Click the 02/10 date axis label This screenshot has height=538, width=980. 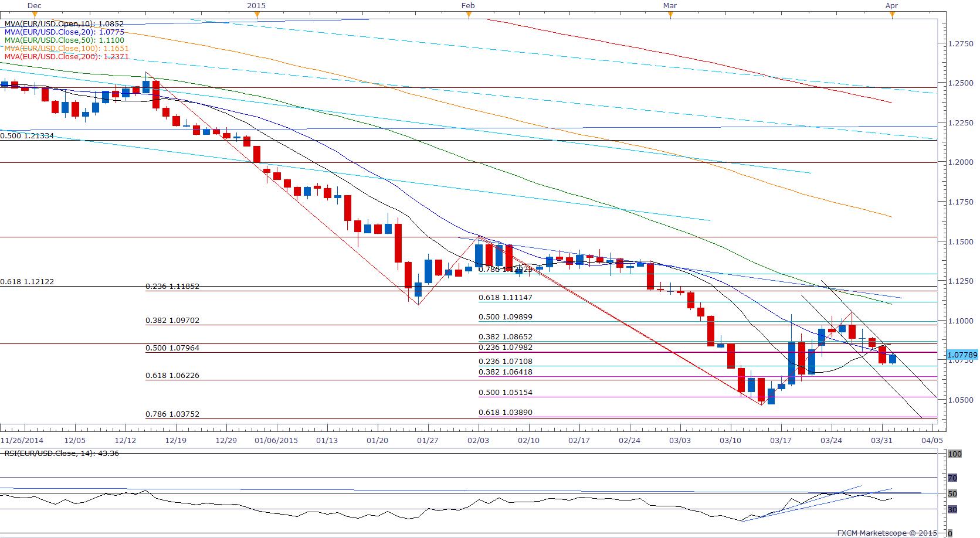pyautogui.click(x=528, y=440)
